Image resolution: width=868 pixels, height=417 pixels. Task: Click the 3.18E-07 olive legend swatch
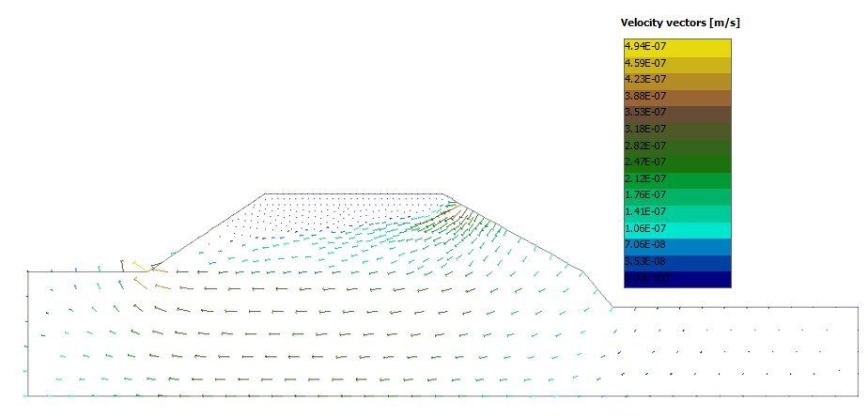tap(677, 131)
